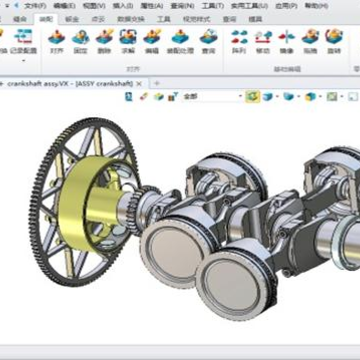Click the first blue cube display icon
Viewport: 360px width, 360px height.
click(x=268, y=97)
